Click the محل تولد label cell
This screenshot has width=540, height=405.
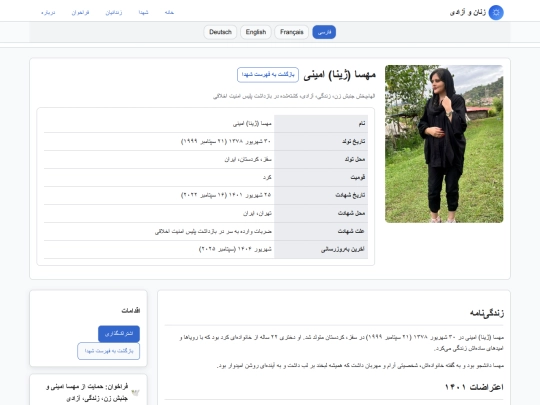[x=321, y=159]
